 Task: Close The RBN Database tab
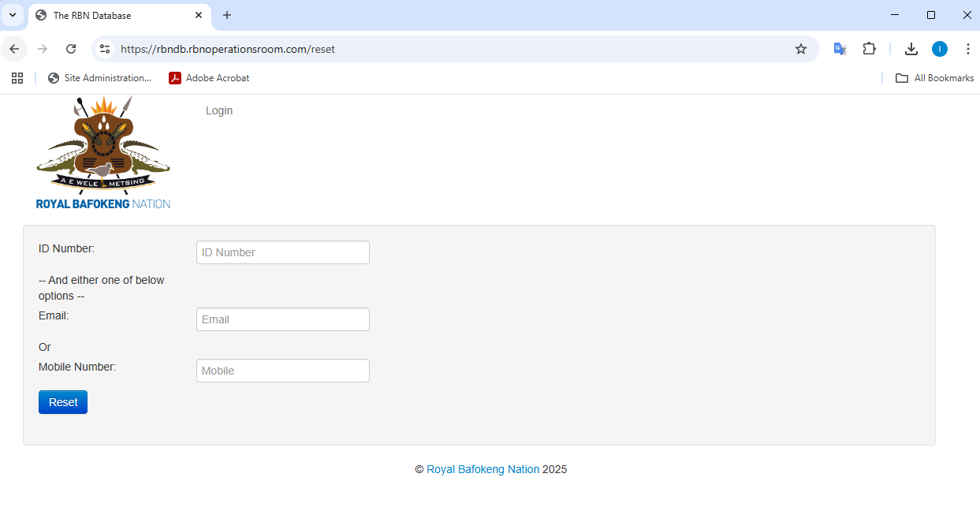pyautogui.click(x=199, y=15)
